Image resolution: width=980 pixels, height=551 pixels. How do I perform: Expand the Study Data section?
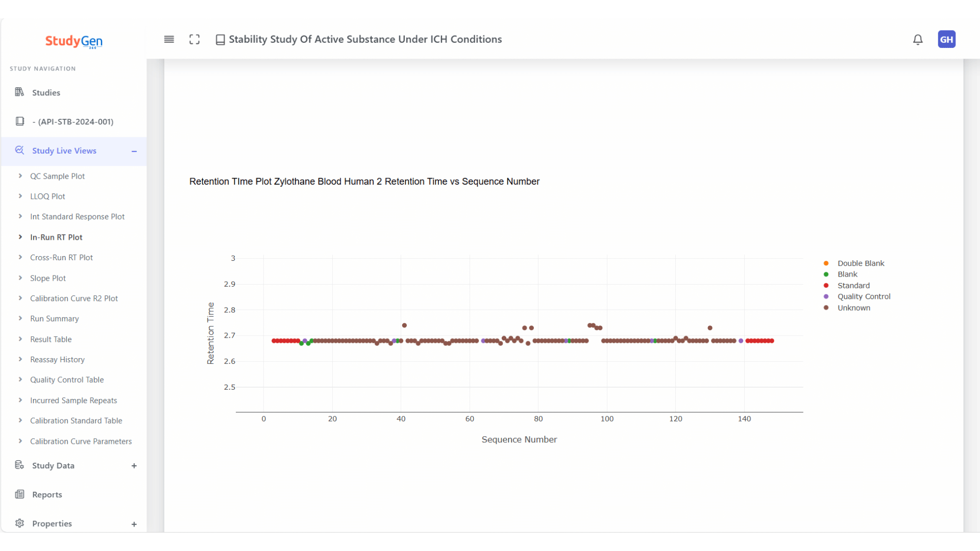click(134, 466)
